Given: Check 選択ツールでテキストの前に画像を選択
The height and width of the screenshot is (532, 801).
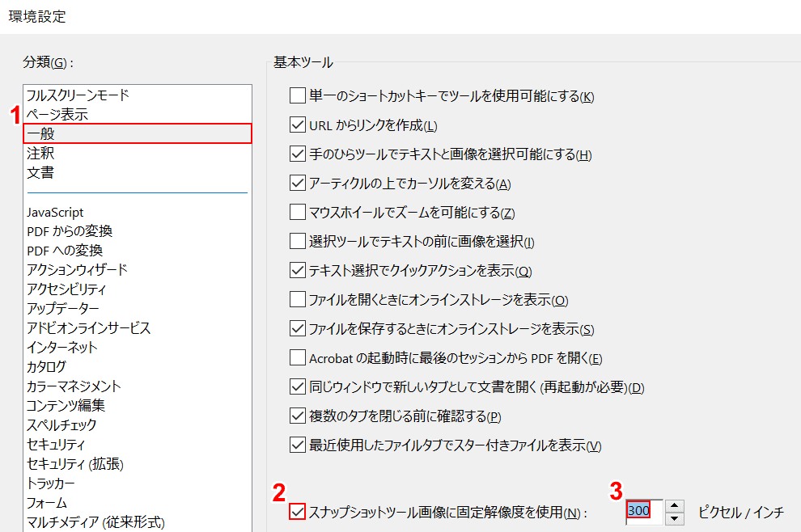Looking at the screenshot, I should click(297, 241).
